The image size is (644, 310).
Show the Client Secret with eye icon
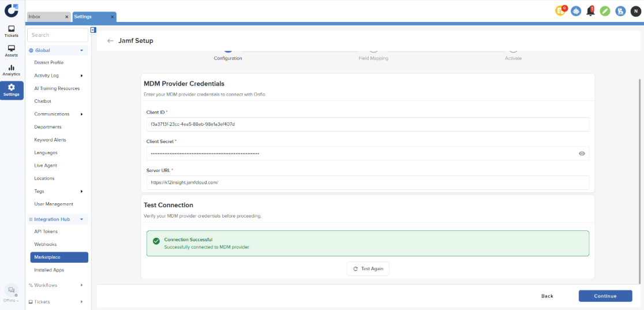tap(582, 154)
